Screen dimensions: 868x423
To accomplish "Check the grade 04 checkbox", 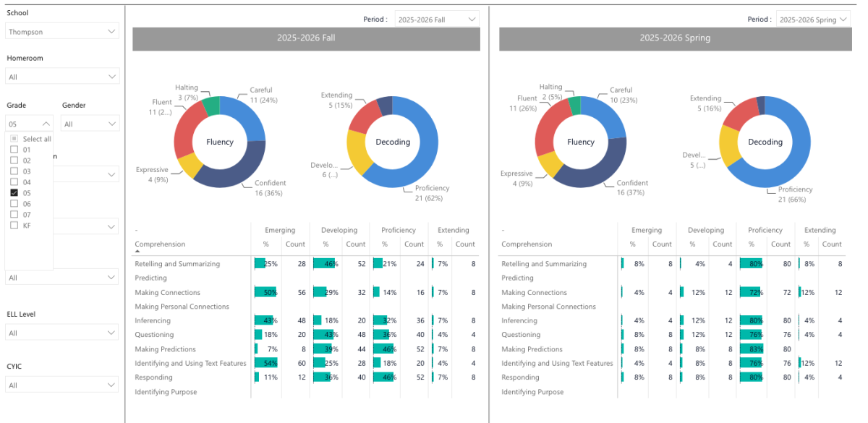I will click(14, 182).
